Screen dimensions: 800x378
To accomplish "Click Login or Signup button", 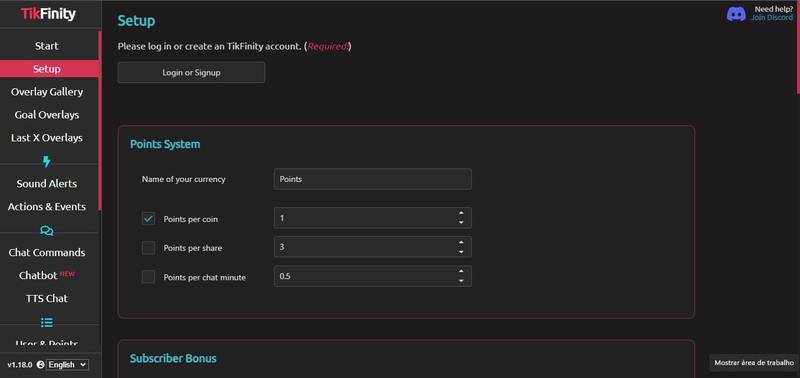I will [x=191, y=72].
